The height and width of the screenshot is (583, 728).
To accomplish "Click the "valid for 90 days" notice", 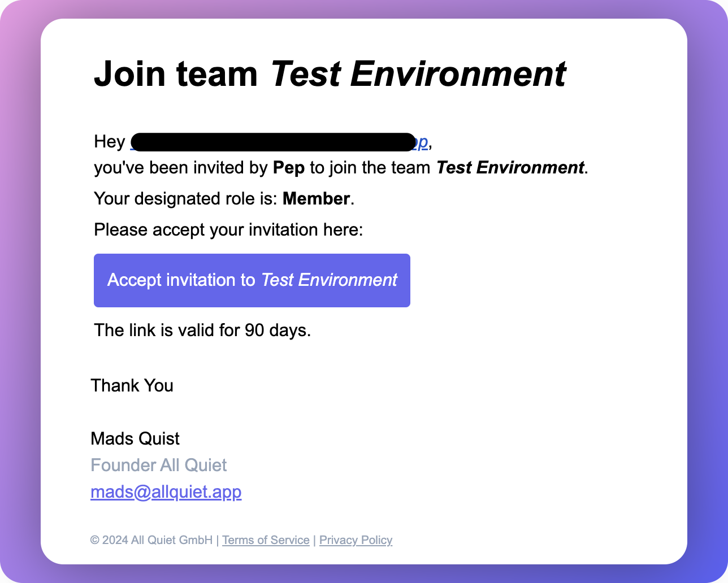I will [x=202, y=330].
